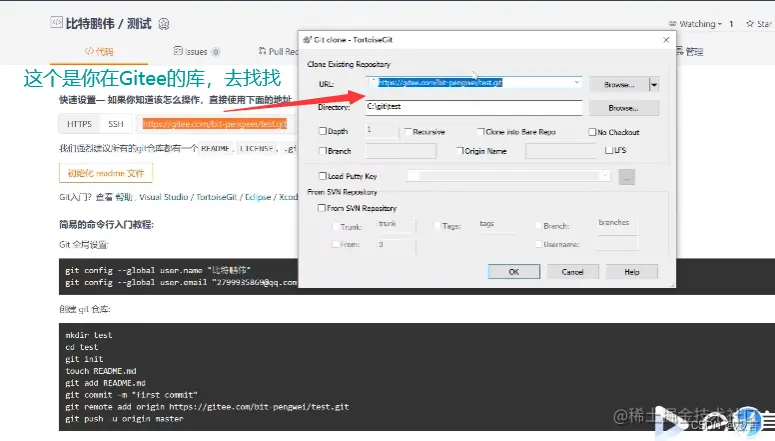Enable Load Putty Key checkbox
Image resolution: width=775 pixels, height=441 pixels.
[x=323, y=176]
